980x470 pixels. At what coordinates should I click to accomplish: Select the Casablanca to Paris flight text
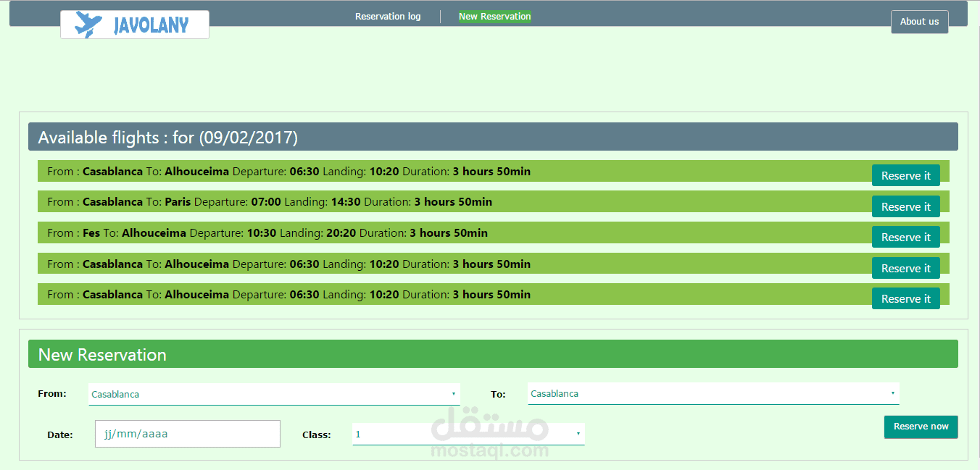pos(270,202)
